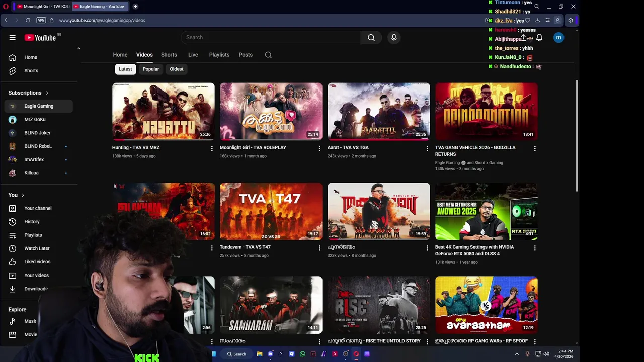Open File Explorer from taskbar

click(x=260, y=354)
